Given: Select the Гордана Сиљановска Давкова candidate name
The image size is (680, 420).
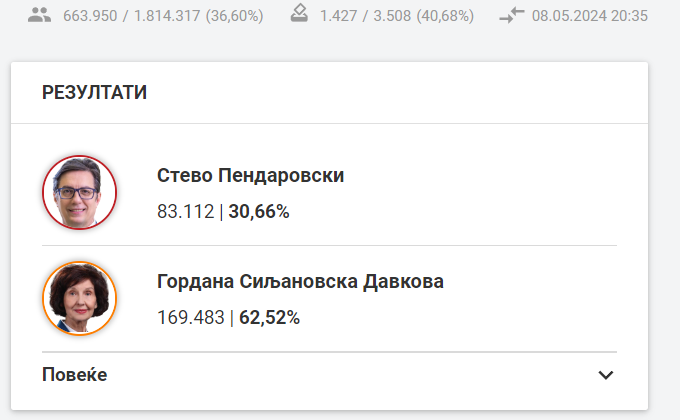Looking at the screenshot, I should coord(300,282).
